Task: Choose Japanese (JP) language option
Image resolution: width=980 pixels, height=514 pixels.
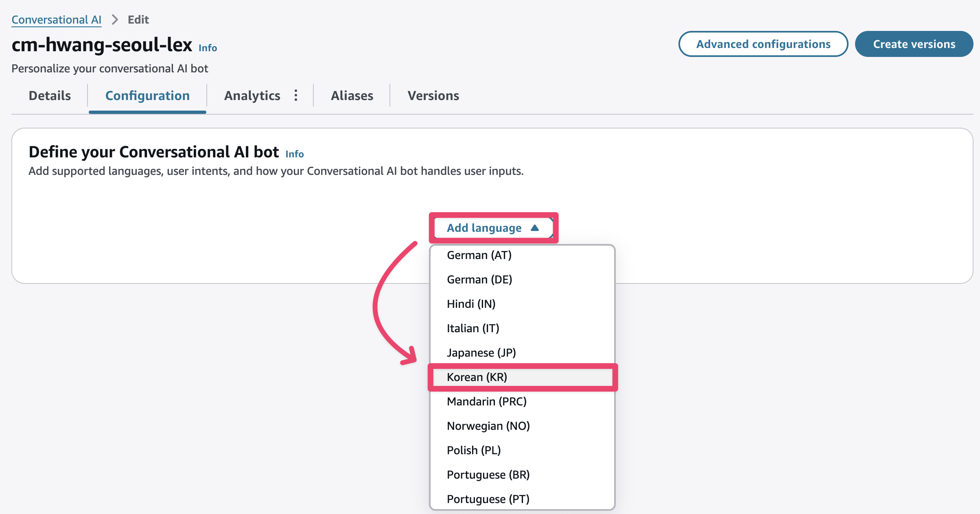Action: [x=481, y=353]
